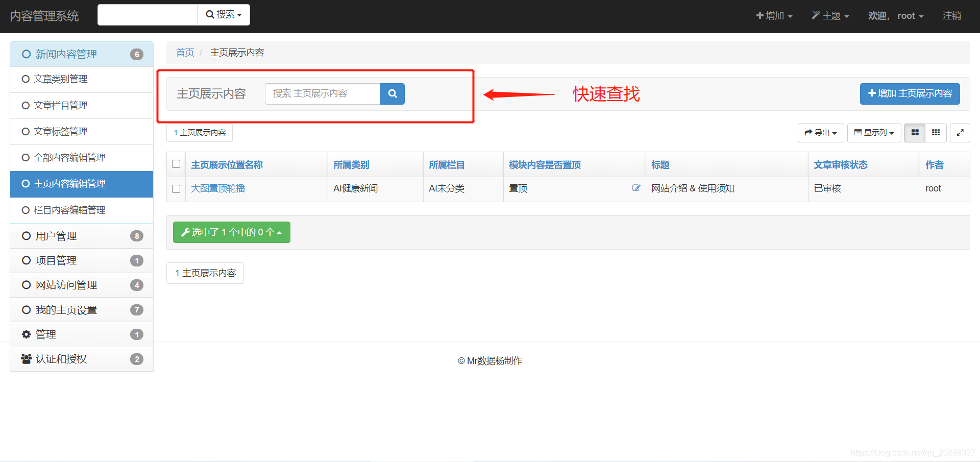Sort by 所属类别 column header

(x=351, y=165)
